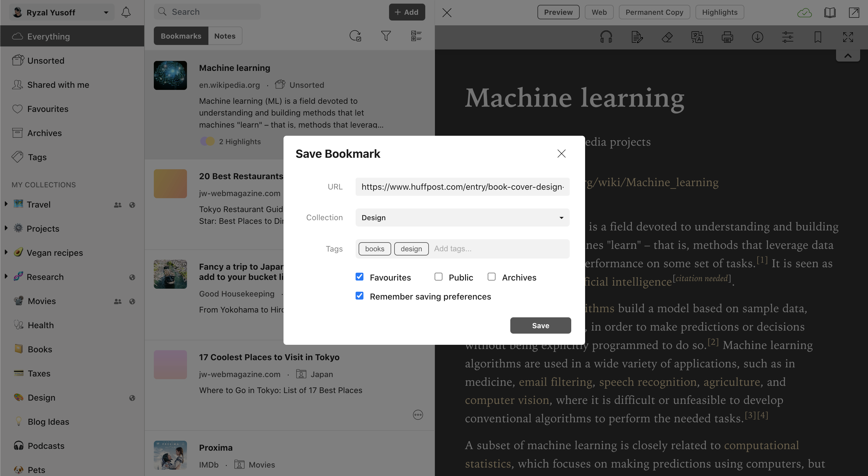Select the Permanent Copy tab
This screenshot has height=476, width=868.
point(654,12)
